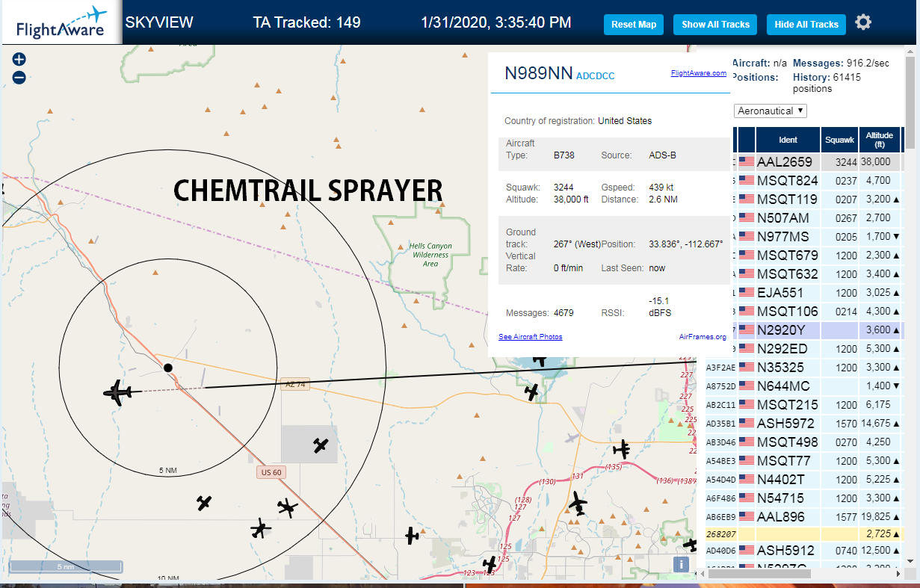
Task: Click the US flag beside N2920Y
Action: click(x=747, y=329)
